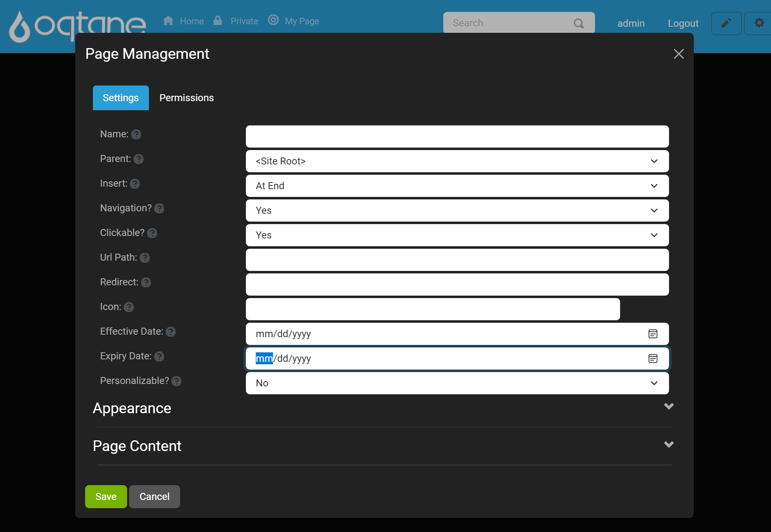Image resolution: width=771 pixels, height=532 pixels.
Task: Open Expiry Date calendar picker
Action: (x=653, y=359)
